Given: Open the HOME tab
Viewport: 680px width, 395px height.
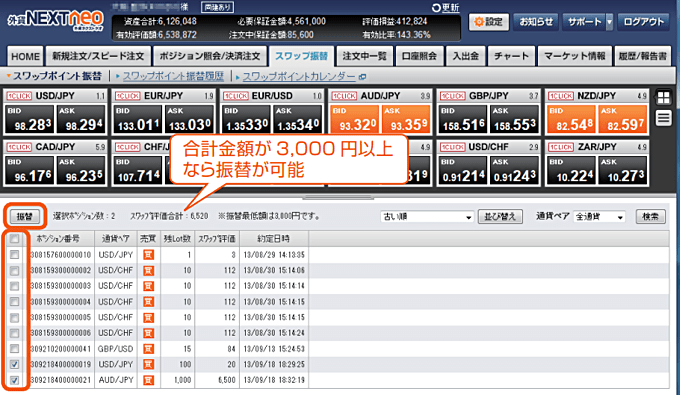Looking at the screenshot, I should coord(25,56).
